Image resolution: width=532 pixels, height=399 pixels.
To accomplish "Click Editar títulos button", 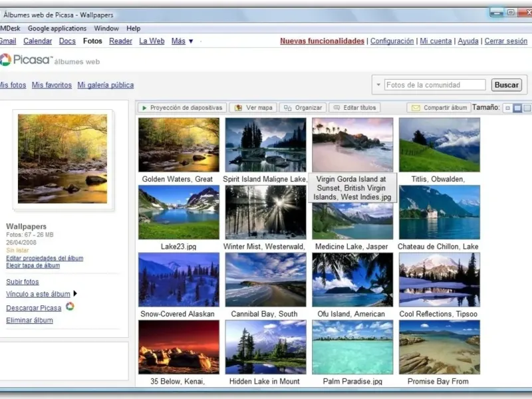I will 354,108.
